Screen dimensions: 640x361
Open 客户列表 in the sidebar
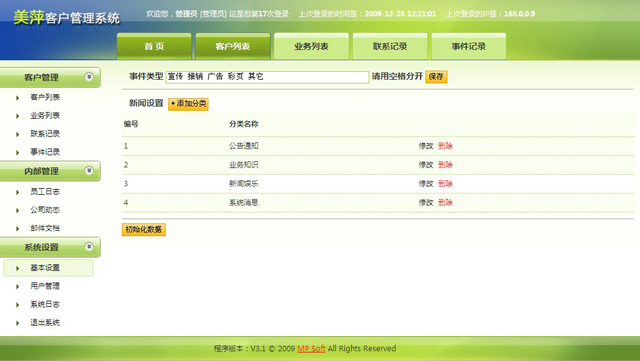point(45,97)
